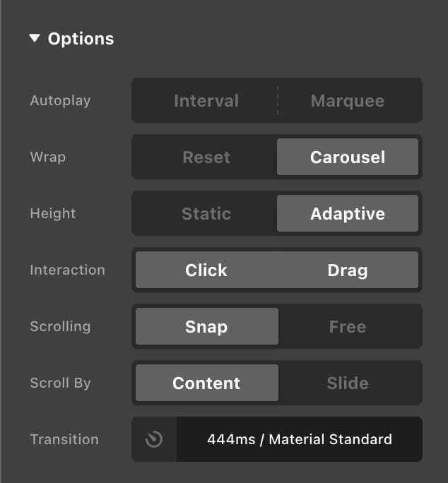
Task: Click the Transition label
Action: [64, 439]
